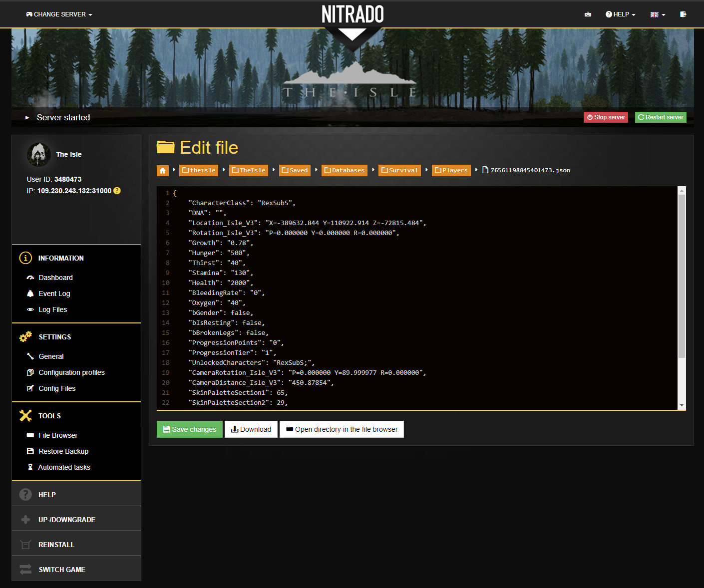Click the Event Log bell icon
The image size is (704, 588).
30,294
